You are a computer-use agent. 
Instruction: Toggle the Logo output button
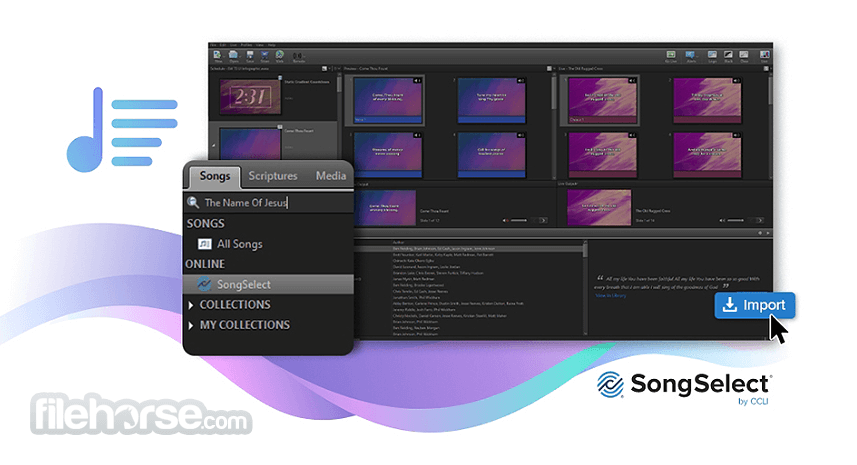(x=712, y=55)
